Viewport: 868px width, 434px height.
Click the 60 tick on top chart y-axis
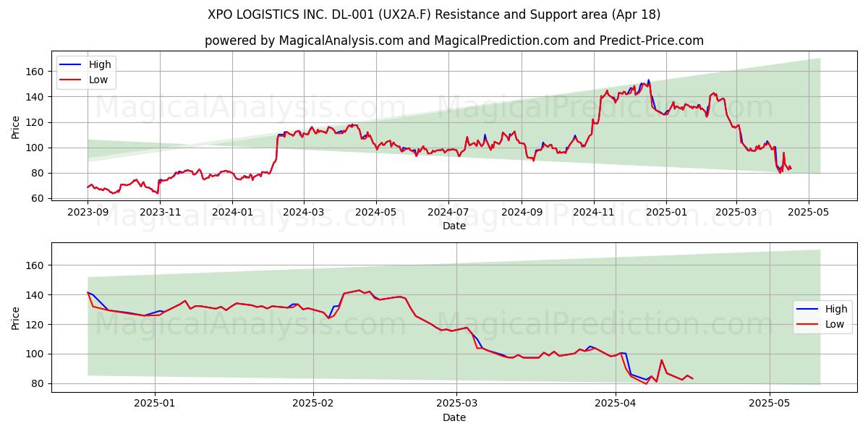point(39,198)
